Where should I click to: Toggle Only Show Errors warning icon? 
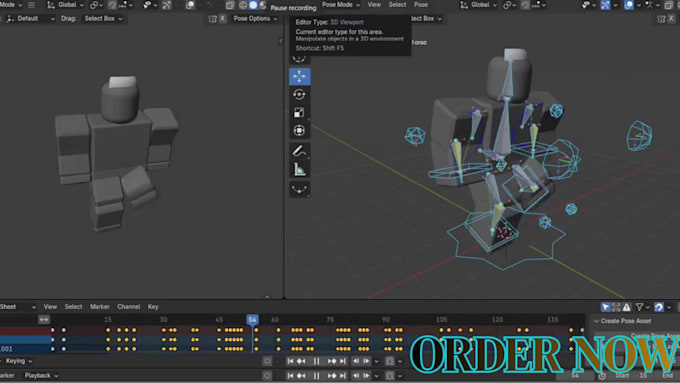[x=627, y=307]
